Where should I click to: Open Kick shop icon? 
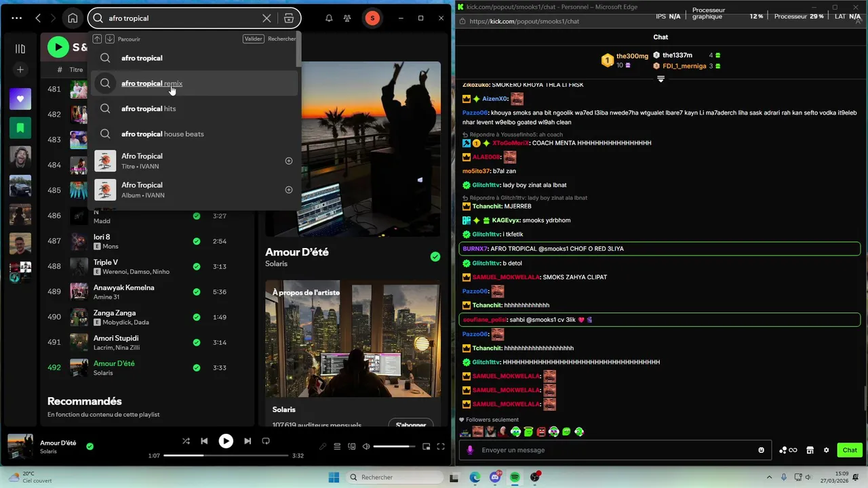(x=810, y=450)
